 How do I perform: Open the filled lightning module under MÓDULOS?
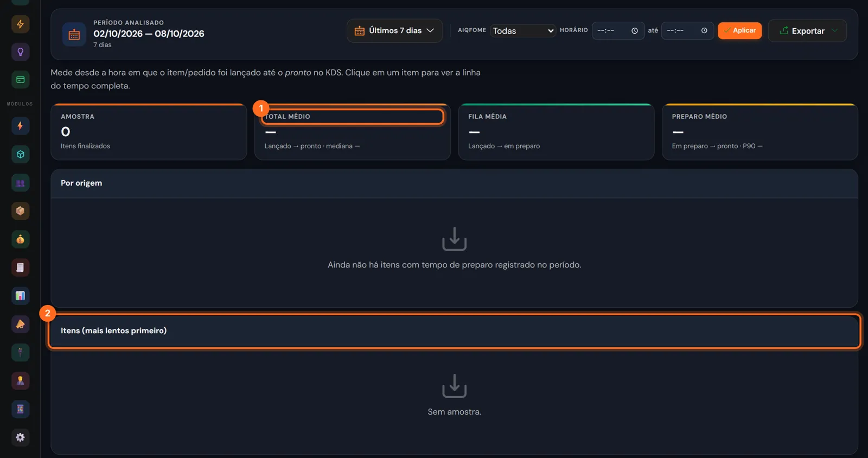[20, 126]
